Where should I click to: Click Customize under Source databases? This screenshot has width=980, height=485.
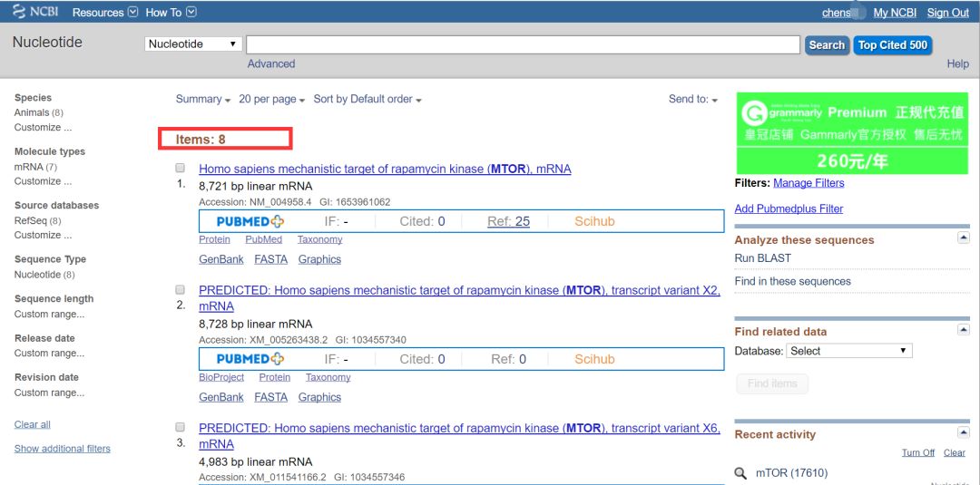[43, 236]
